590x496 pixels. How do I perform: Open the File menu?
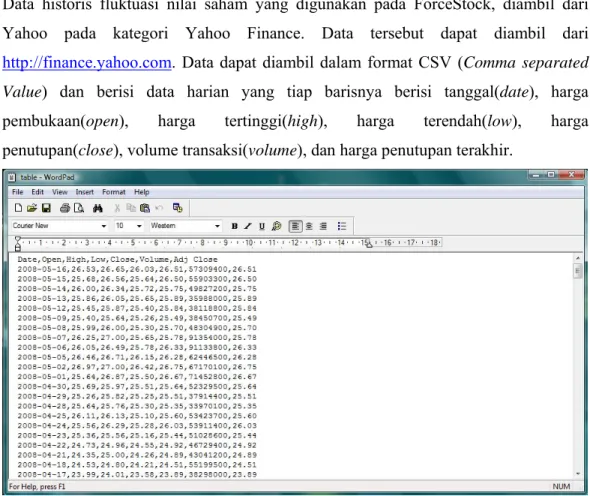tap(17, 192)
